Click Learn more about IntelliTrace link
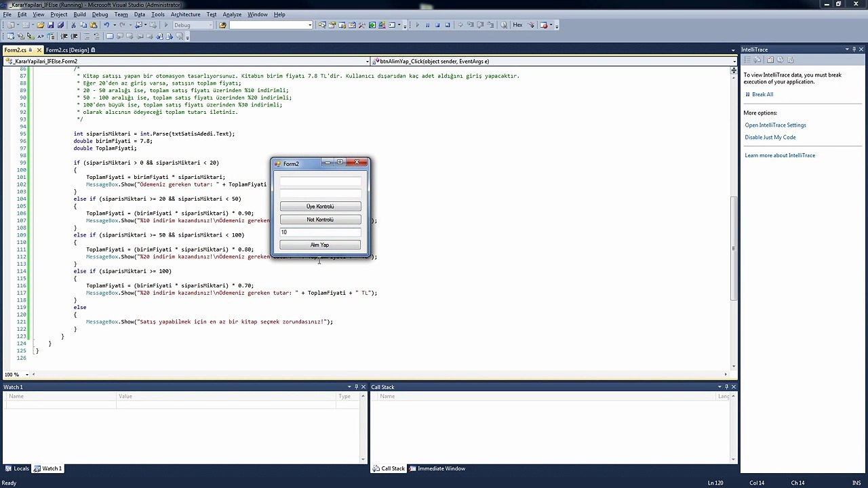 click(780, 155)
